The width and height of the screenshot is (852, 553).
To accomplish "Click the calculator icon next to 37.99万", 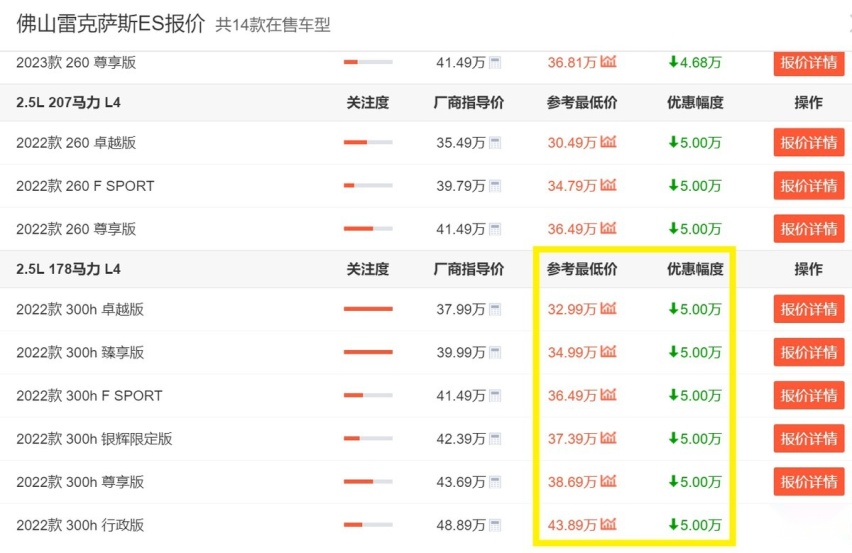I will click(495, 310).
